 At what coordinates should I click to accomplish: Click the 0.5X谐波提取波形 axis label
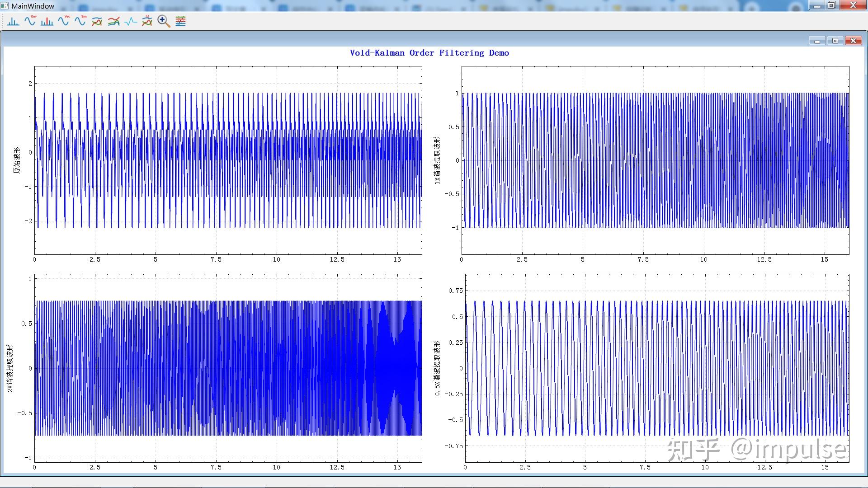click(x=437, y=368)
